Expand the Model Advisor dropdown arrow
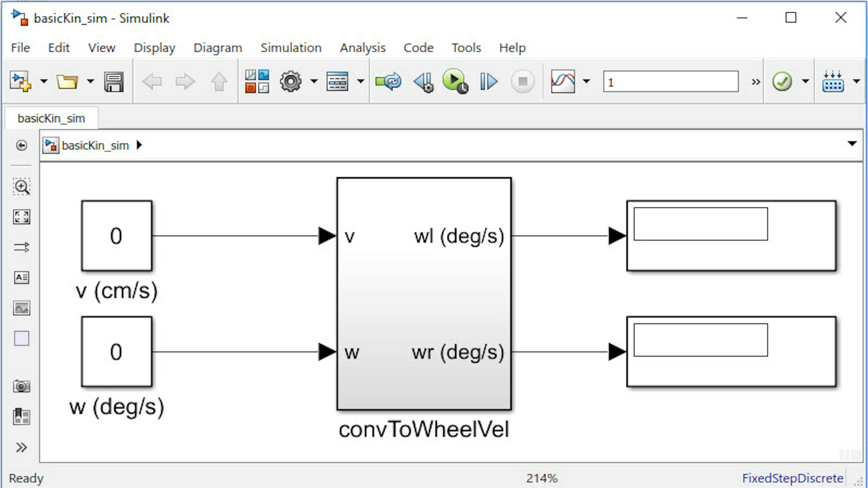The width and height of the screenshot is (868, 488). coord(806,81)
